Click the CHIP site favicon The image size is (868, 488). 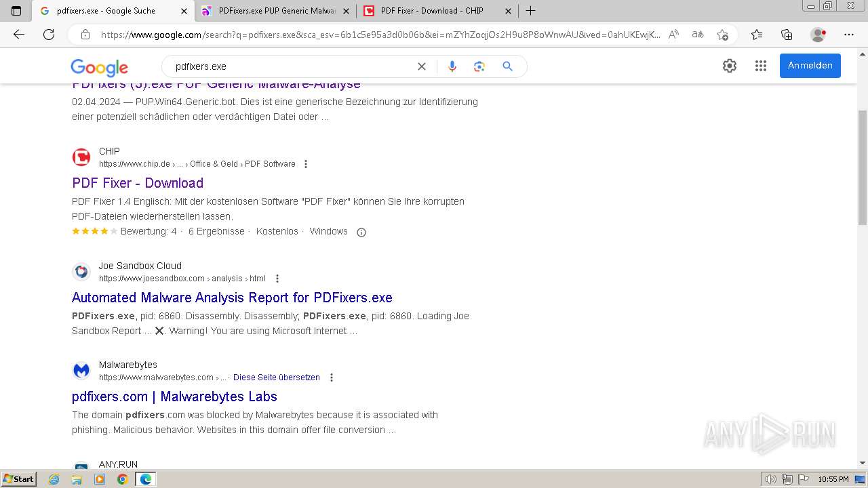[81, 157]
